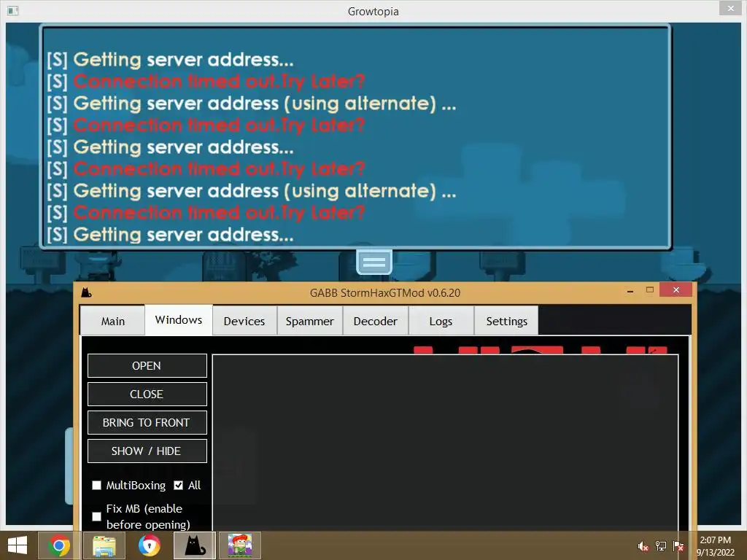Screen dimensions: 747x560
Task: Click first 'using alternate' log line
Action: point(251,104)
